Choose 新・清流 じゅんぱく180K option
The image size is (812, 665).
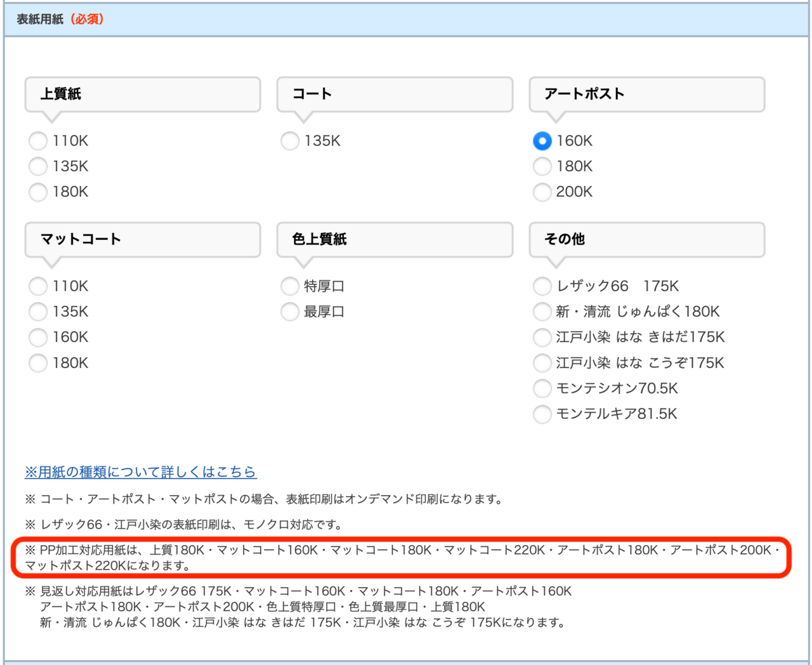point(542,312)
